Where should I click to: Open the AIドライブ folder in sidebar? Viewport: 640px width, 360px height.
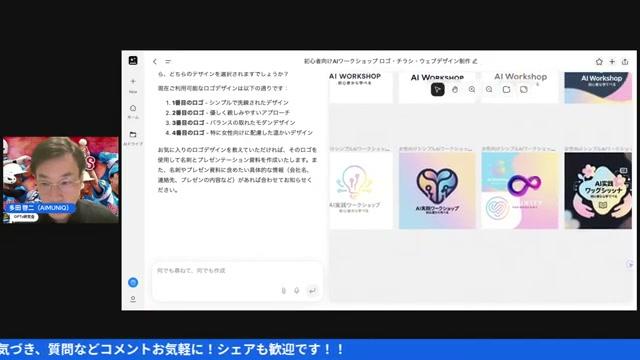[x=133, y=138]
